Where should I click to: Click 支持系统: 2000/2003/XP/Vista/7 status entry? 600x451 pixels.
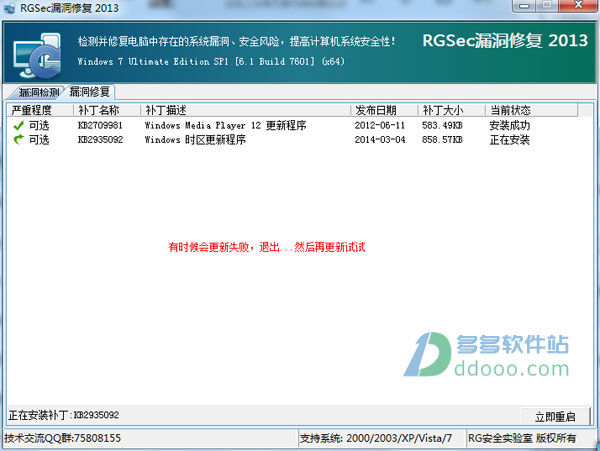[x=376, y=438]
